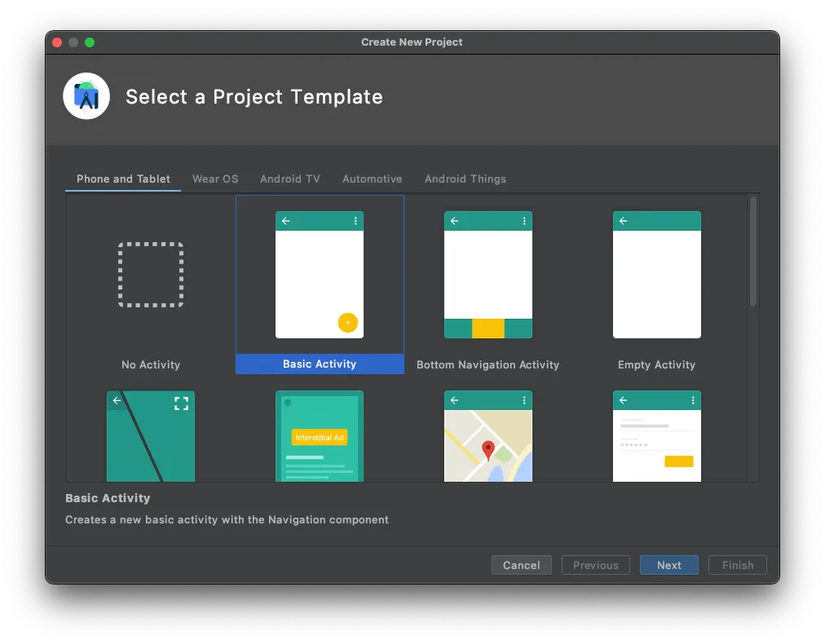Image resolution: width=825 pixels, height=644 pixels.
Task: Switch to Phone and Tablet tab
Action: [x=123, y=179]
